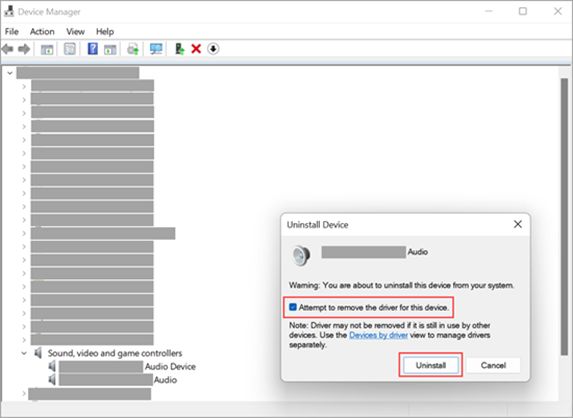Viewport: 573px width, 418px height.
Task: Click the vertical scrollbar of device tree
Action: pos(564,216)
